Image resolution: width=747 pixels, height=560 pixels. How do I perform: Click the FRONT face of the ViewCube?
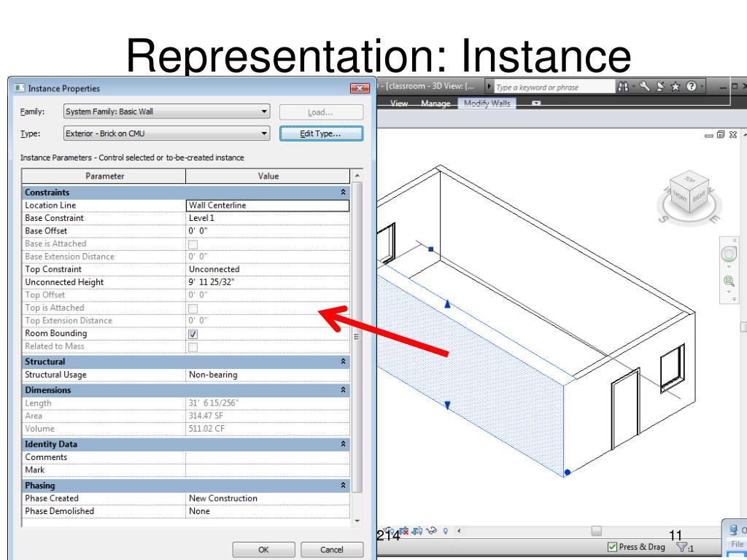(x=680, y=197)
